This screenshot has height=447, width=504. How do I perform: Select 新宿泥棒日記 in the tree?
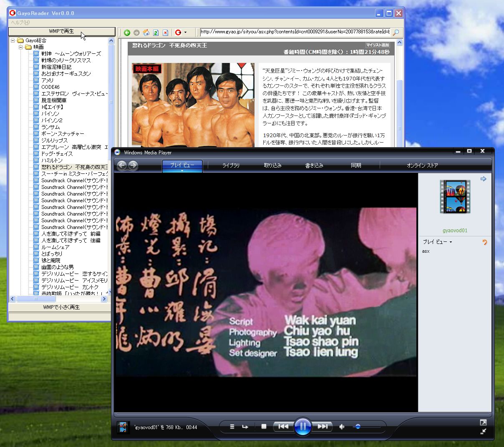coord(56,67)
